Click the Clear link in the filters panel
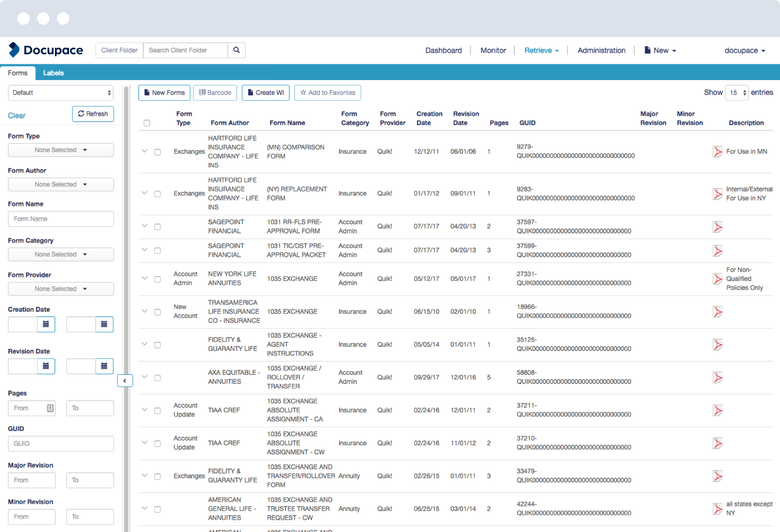Image resolution: width=780 pixels, height=532 pixels. tap(16, 115)
